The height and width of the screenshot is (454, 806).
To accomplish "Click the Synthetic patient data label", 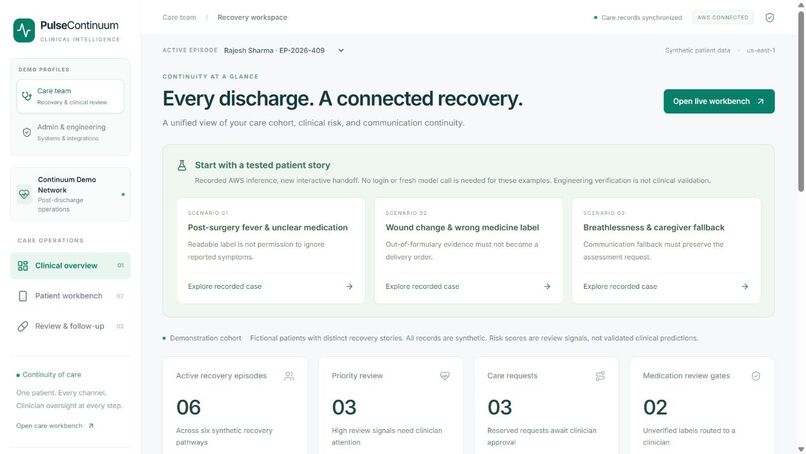I will (x=698, y=50).
